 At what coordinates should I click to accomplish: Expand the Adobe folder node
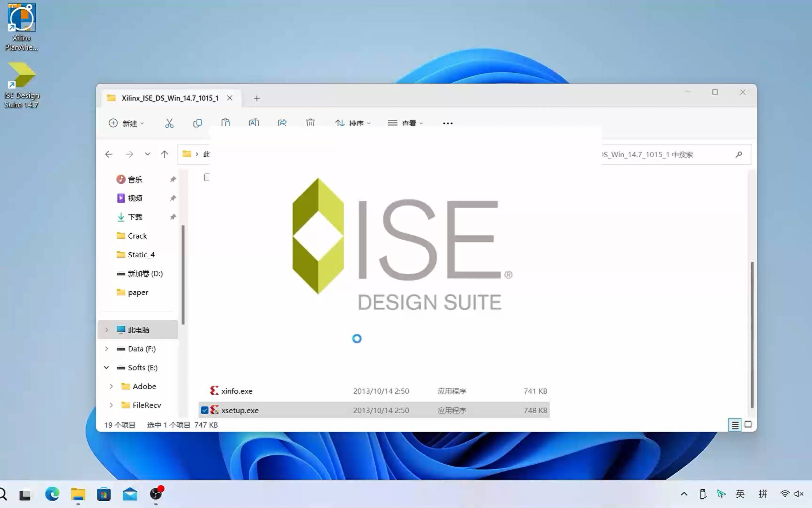[x=111, y=387]
